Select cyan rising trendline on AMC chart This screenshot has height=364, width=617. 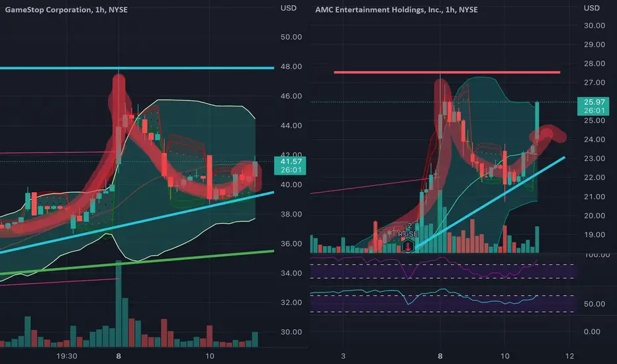tap(490, 203)
